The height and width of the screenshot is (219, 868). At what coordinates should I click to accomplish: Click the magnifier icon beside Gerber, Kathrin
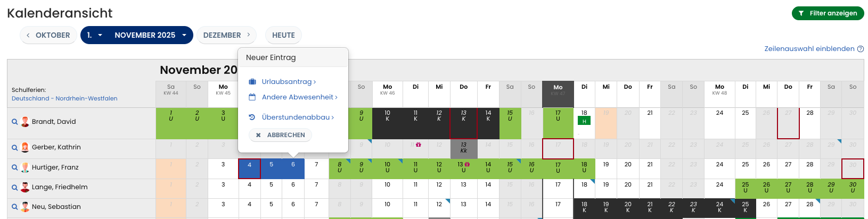15,147
